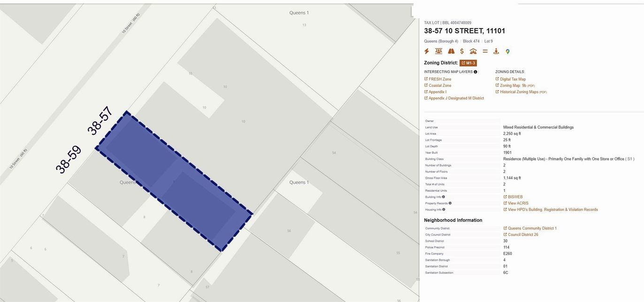This screenshot has width=644, height=302.
Task: Open the Queens Community District 1 link
Action: [532, 228]
